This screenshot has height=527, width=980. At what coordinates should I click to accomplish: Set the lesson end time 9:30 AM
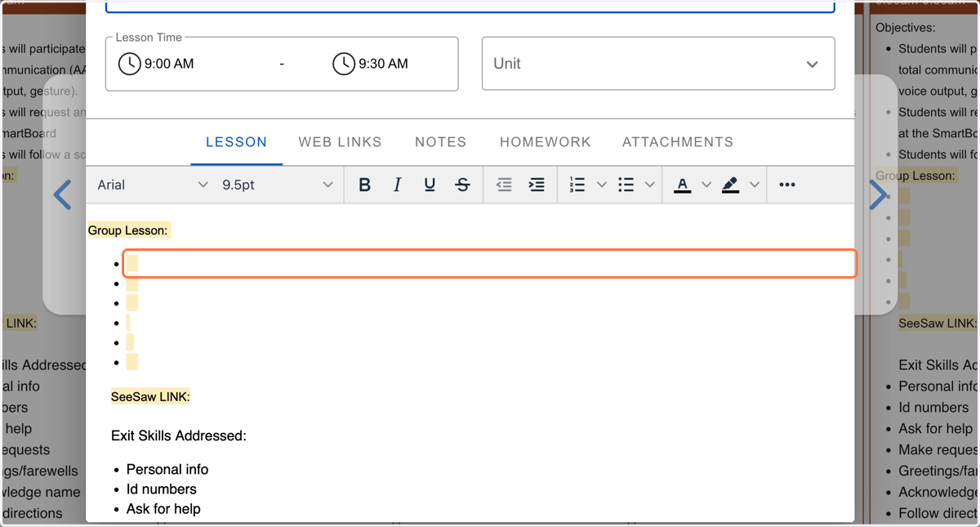click(383, 64)
